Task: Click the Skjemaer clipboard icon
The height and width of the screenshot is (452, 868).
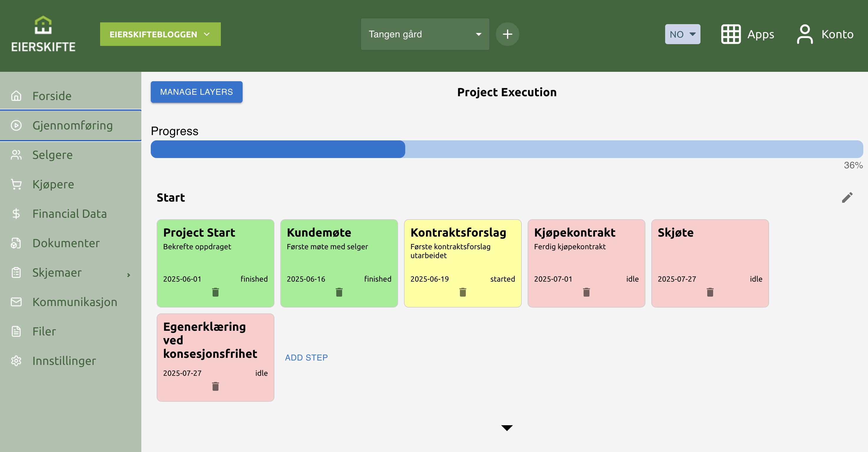Action: pos(16,272)
